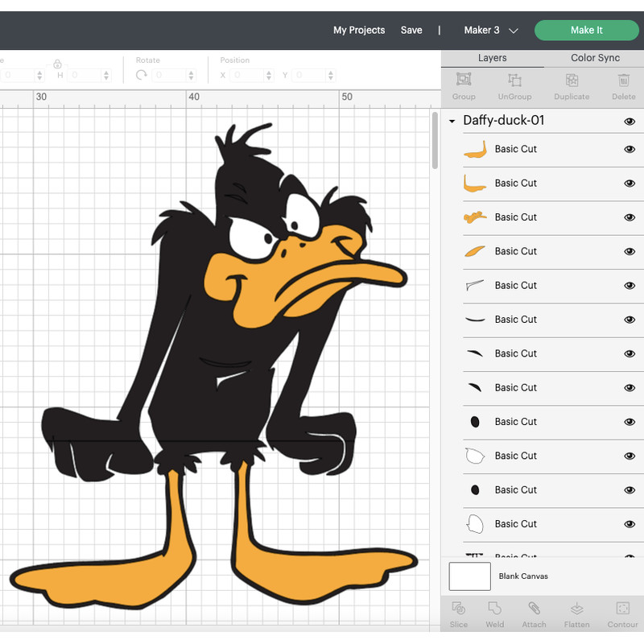The width and height of the screenshot is (644, 644).
Task: Toggle visibility of the first Basic Cut layer
Action: 629,149
